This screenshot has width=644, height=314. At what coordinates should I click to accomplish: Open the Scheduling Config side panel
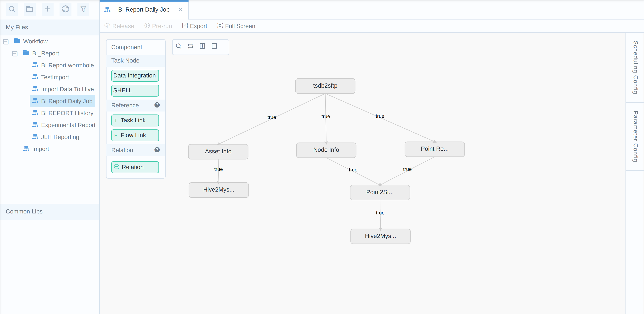[635, 67]
